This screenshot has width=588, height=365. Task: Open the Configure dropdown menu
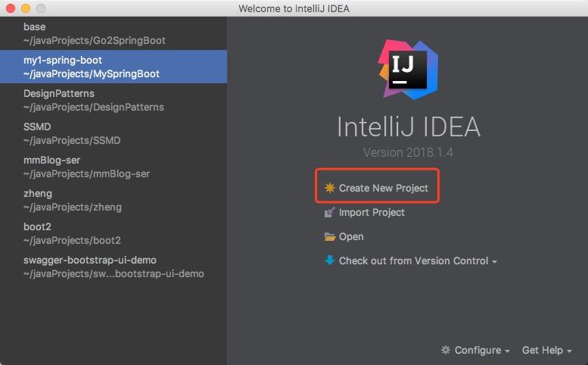478,350
